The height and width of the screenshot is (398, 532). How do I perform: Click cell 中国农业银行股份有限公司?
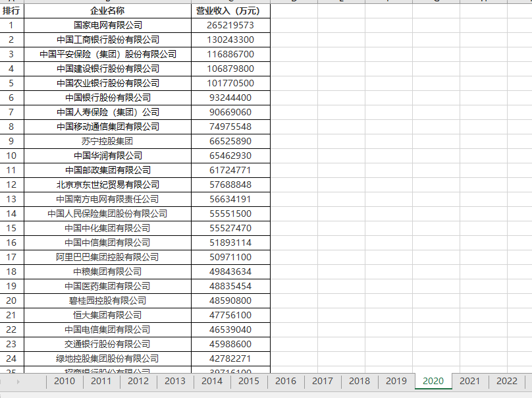coord(107,83)
